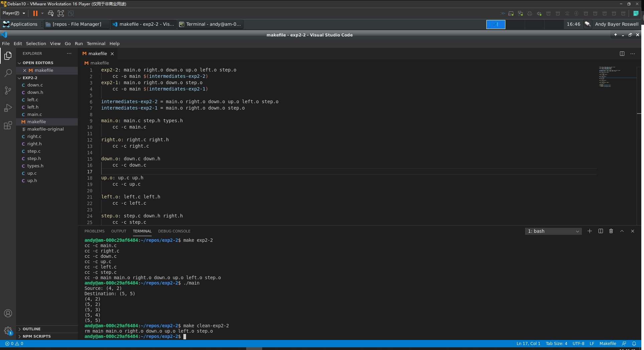
Task: Open the Extensions view
Action: pos(8,126)
